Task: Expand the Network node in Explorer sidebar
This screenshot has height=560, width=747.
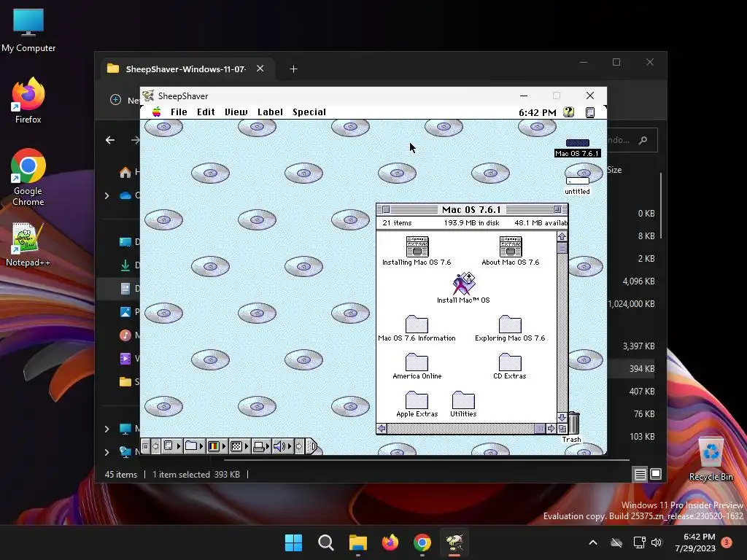Action: click(x=107, y=452)
